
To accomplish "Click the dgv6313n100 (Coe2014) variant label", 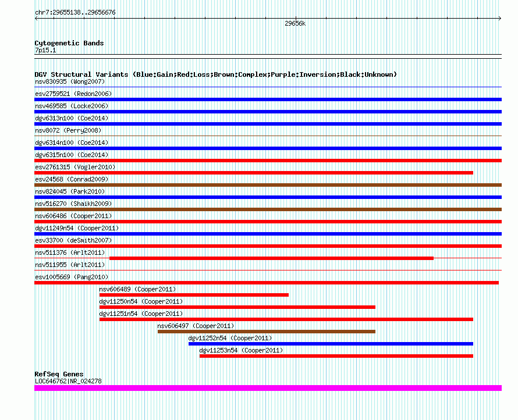I will click(x=72, y=118).
